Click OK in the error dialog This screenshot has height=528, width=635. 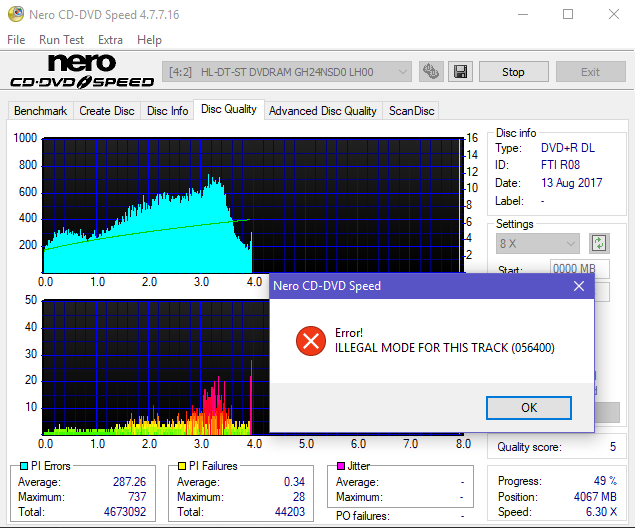click(529, 408)
